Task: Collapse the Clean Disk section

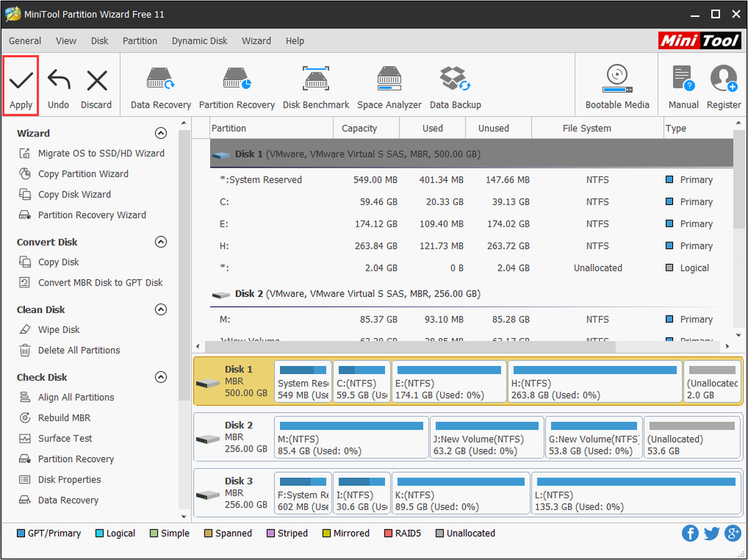Action: tap(161, 309)
